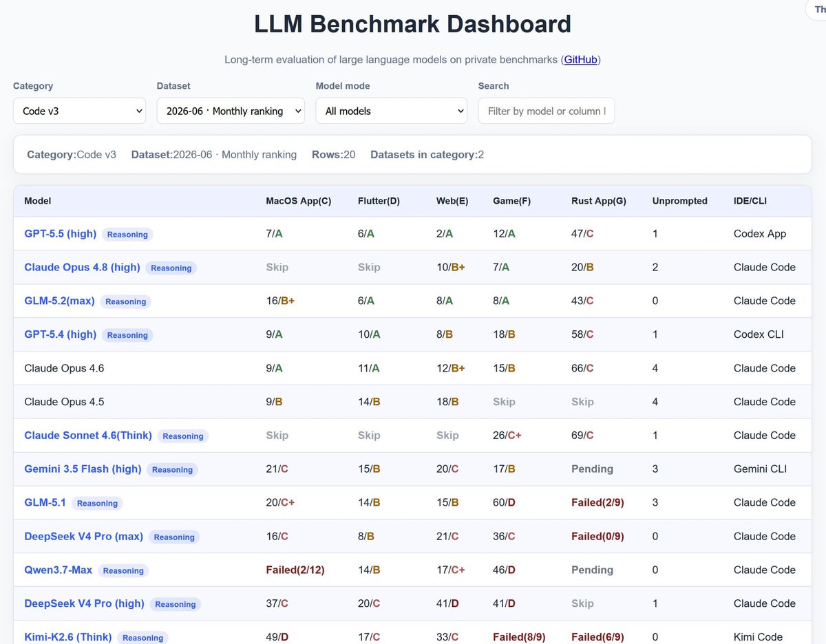826x644 pixels.
Task: Click the Pending Rust App cell for Gemini 3.5 Flash
Action: pos(592,469)
